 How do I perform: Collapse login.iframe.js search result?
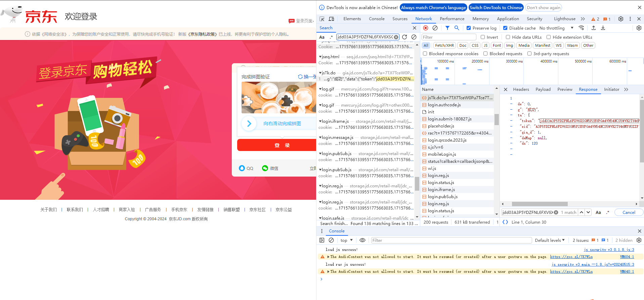pos(320,121)
